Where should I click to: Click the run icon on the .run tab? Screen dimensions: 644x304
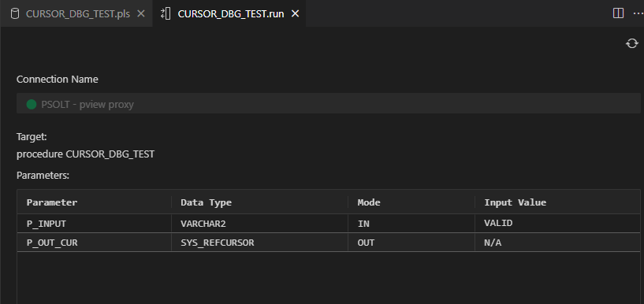coord(166,14)
